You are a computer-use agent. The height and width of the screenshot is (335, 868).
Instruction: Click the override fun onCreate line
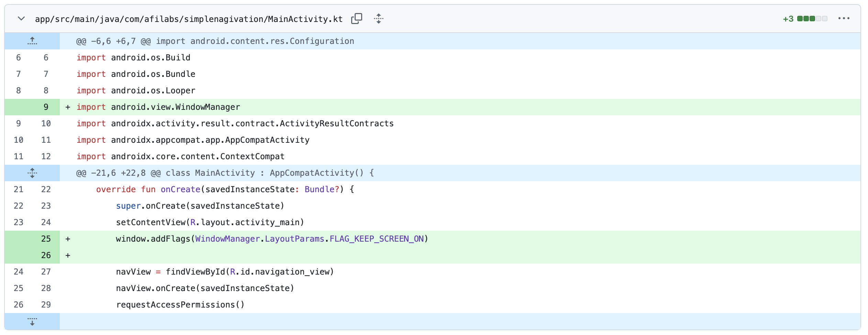(x=225, y=189)
